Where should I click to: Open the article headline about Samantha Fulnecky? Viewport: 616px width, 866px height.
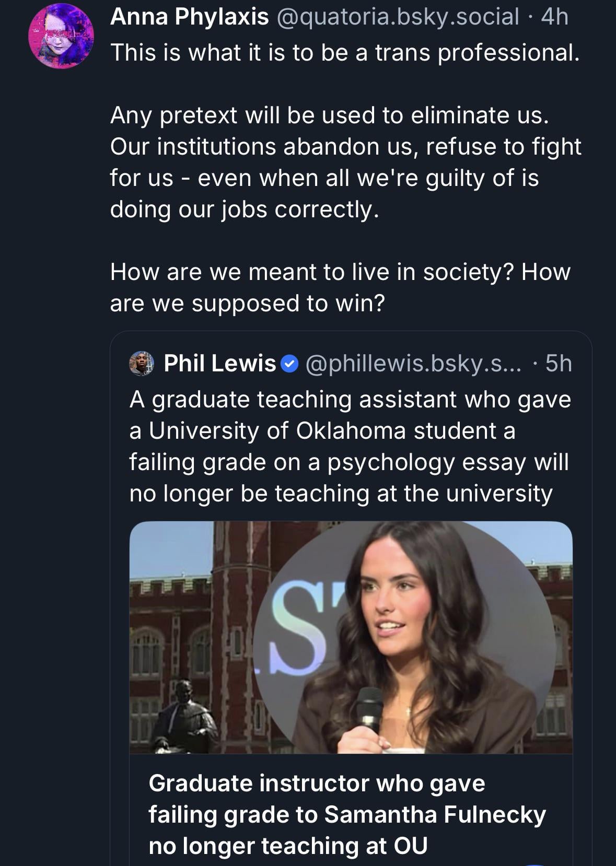tap(347, 814)
